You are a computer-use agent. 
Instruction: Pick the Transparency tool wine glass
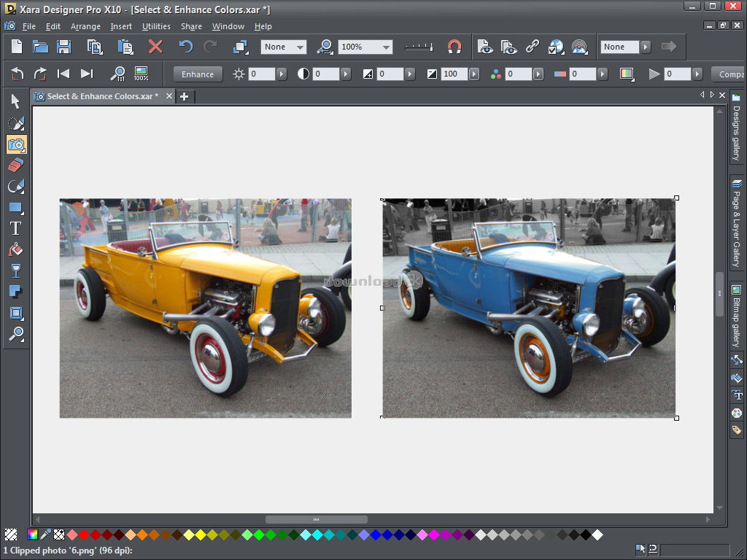(x=16, y=271)
